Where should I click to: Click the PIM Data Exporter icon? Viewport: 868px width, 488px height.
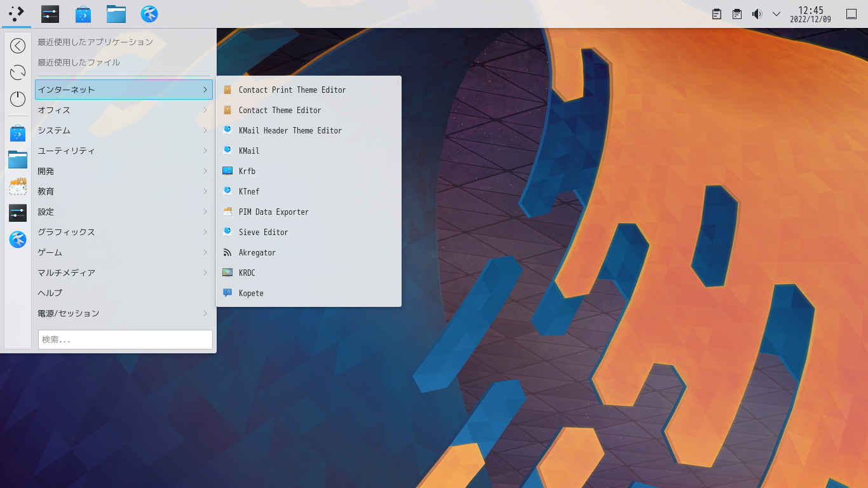[x=227, y=212]
